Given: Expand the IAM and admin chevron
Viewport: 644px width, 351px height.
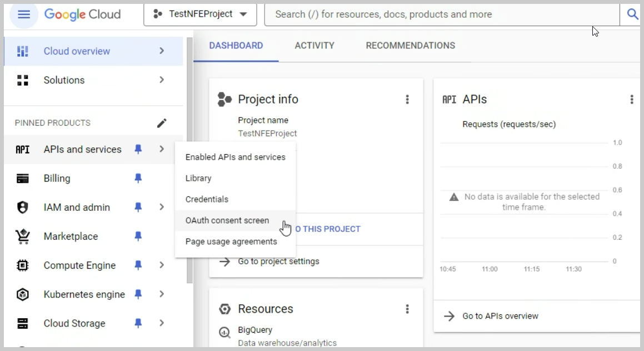Looking at the screenshot, I should [162, 207].
